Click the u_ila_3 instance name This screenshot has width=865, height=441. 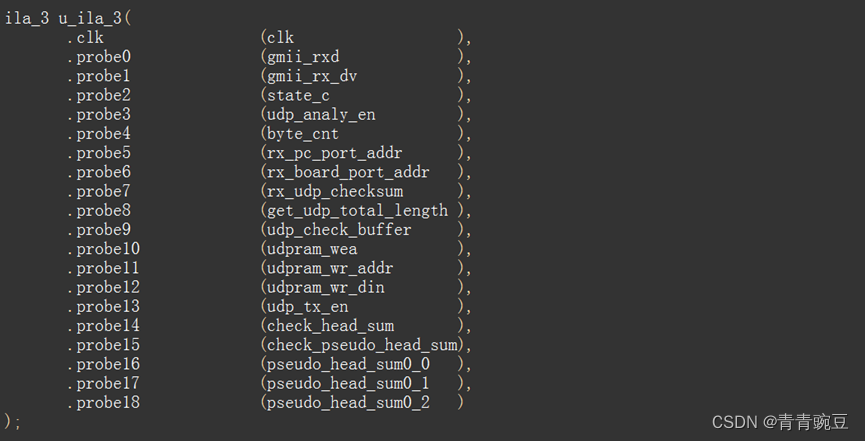[x=91, y=19]
